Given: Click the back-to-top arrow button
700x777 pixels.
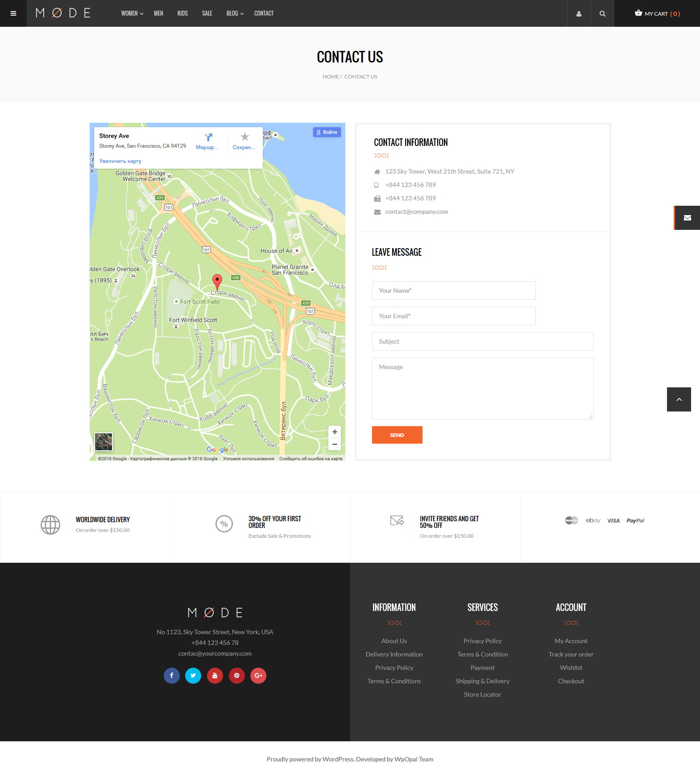Looking at the screenshot, I should (x=679, y=399).
